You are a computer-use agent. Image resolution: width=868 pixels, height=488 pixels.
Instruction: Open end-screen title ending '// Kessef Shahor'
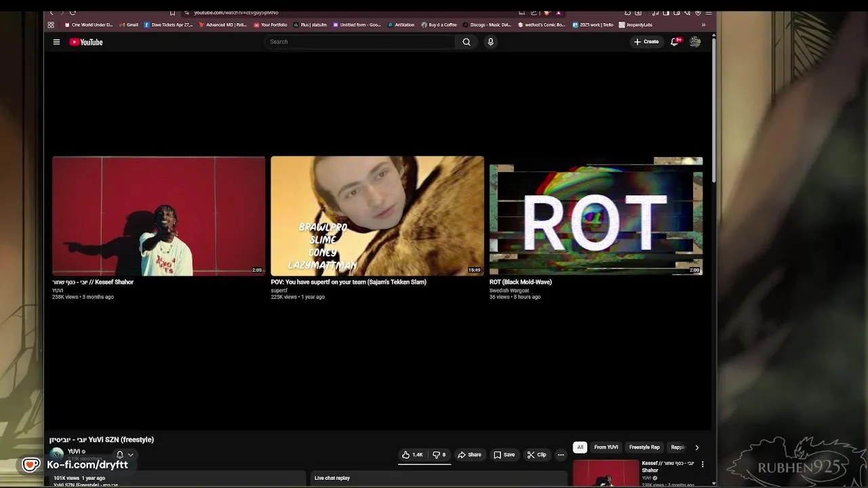coord(93,282)
